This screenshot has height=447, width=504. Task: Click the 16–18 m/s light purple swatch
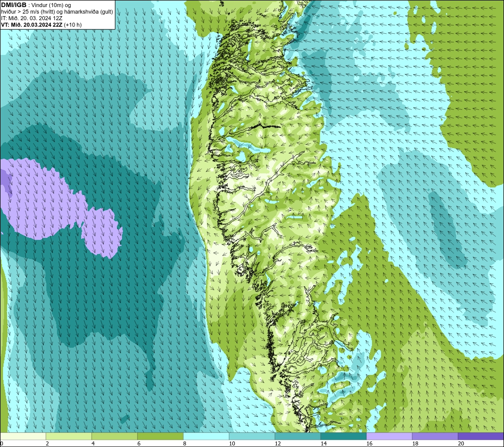coord(389,436)
